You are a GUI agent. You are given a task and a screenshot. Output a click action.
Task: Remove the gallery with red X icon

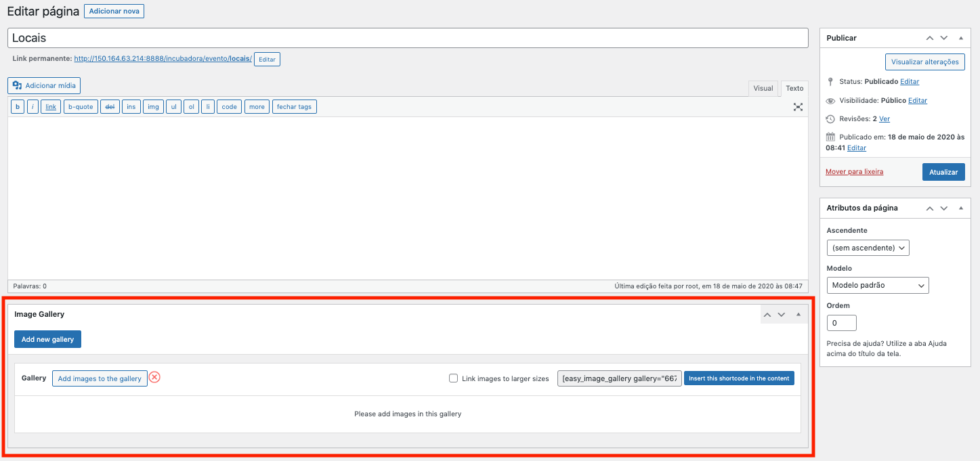pyautogui.click(x=154, y=377)
